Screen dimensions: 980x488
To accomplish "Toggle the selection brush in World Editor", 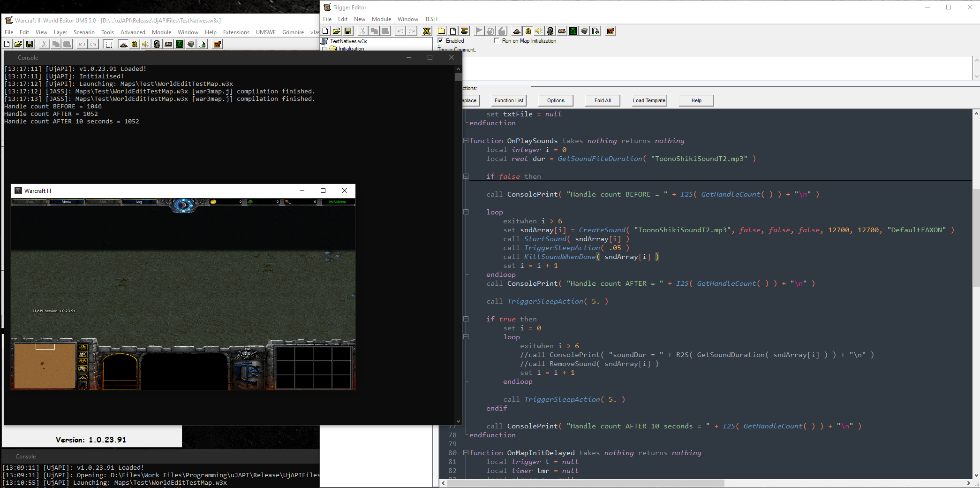I will [x=109, y=44].
